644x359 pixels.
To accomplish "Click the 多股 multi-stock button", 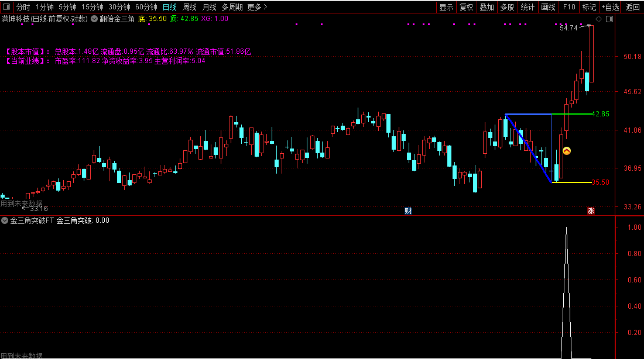I will [507, 7].
